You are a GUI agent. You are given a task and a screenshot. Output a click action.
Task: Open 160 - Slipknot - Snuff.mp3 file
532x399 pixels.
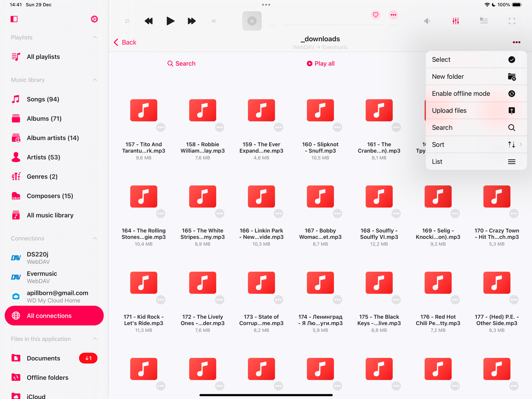[320, 110]
